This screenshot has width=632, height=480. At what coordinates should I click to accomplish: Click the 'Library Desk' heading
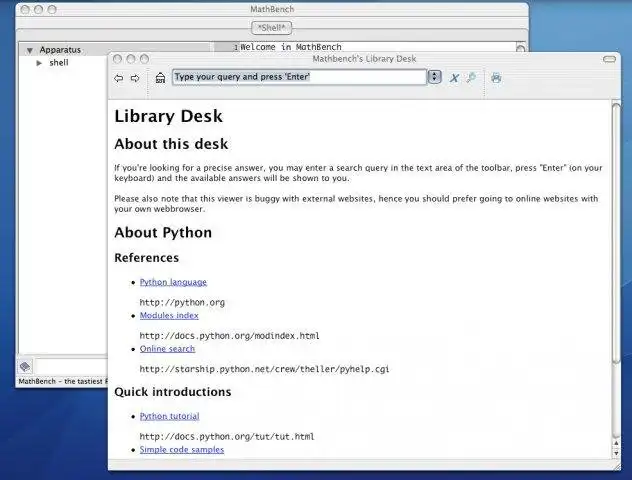pyautogui.click(x=168, y=116)
